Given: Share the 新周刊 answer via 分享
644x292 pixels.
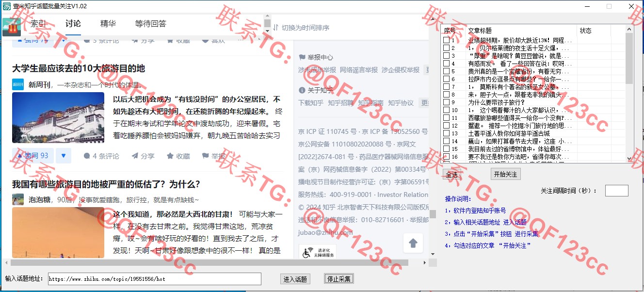Looking at the screenshot, I should (143, 156).
